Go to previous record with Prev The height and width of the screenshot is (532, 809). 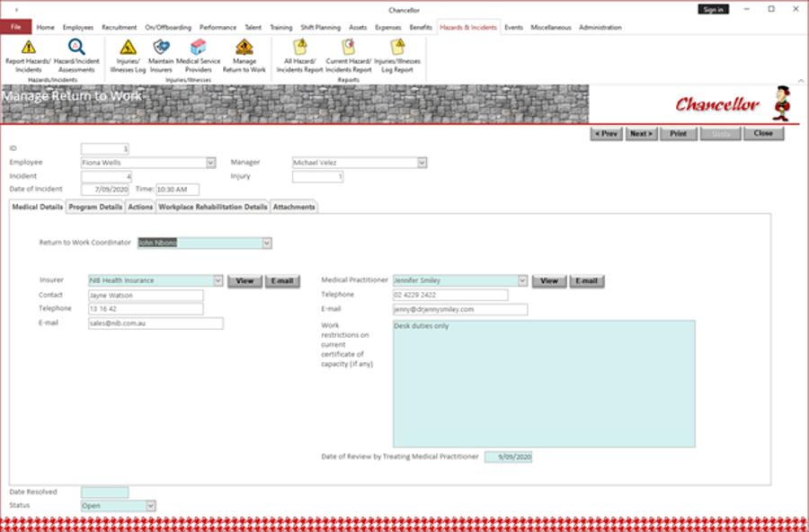point(606,134)
